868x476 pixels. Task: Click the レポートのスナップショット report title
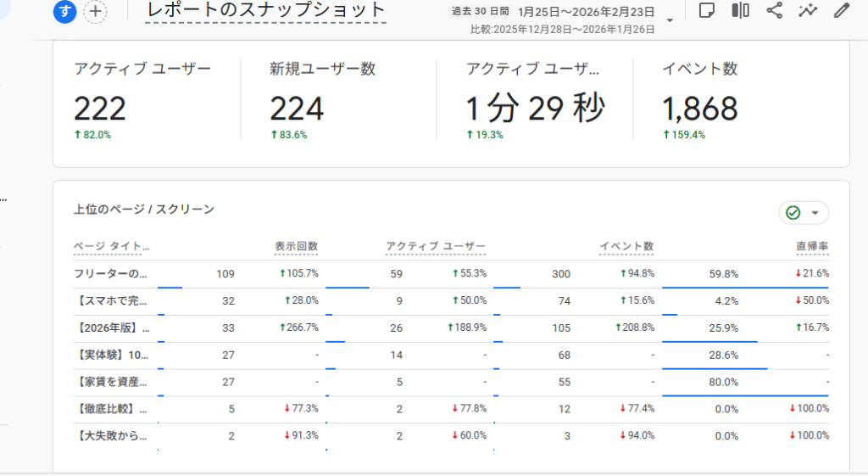265,11
